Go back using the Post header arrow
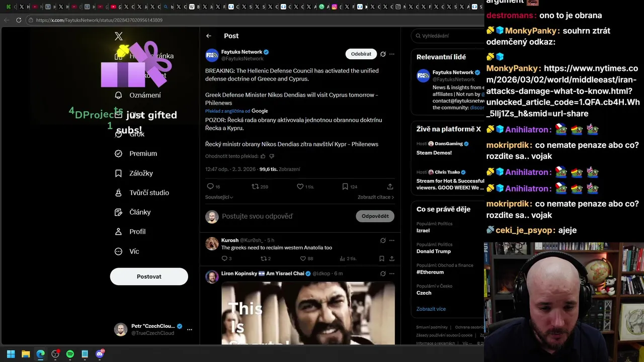 point(209,36)
